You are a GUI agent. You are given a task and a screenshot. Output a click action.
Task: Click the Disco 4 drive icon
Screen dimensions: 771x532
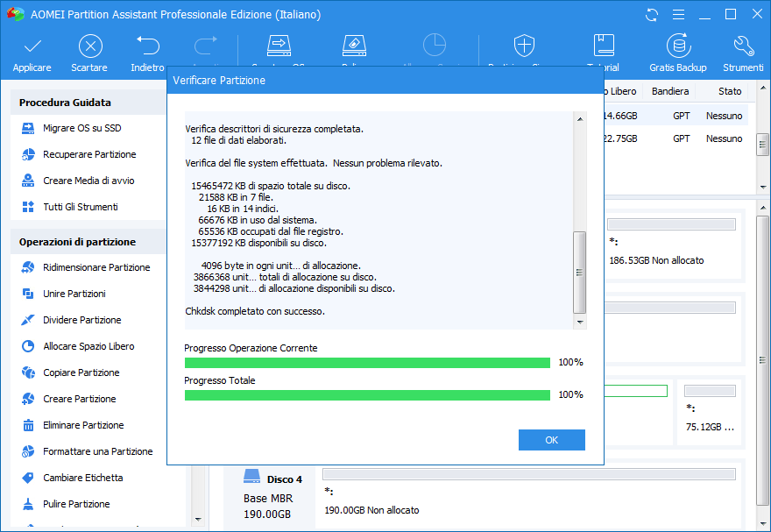251,477
